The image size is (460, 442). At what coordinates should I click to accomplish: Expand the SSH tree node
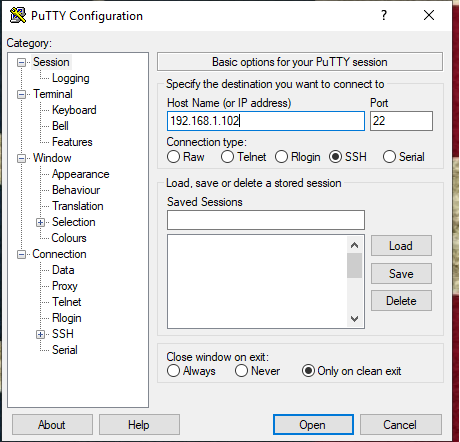coord(40,334)
